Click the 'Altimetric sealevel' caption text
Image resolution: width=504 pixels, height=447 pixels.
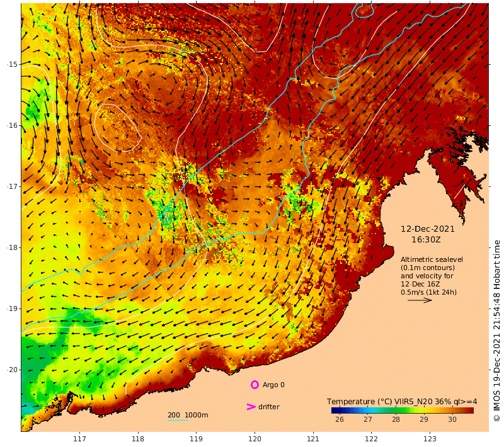(x=432, y=259)
